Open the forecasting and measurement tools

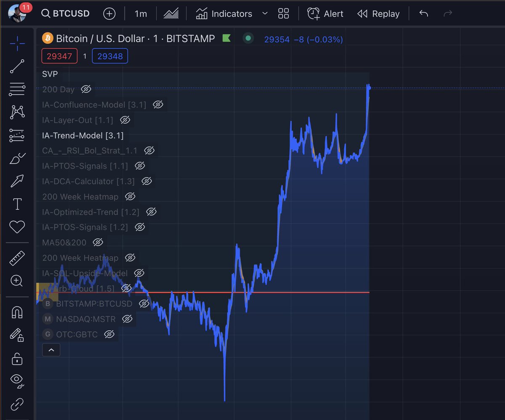click(x=17, y=135)
